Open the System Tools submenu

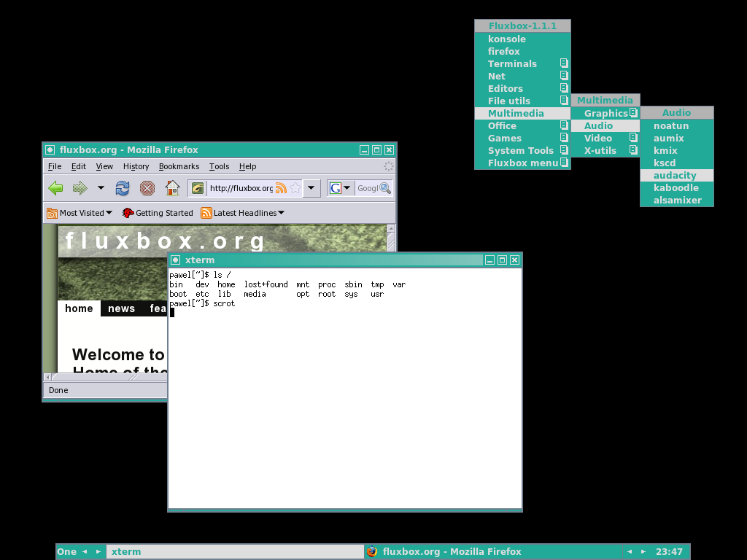[522, 150]
